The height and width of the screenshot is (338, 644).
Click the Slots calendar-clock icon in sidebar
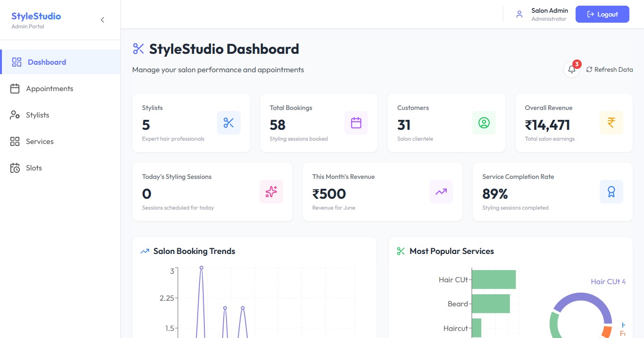(x=15, y=168)
